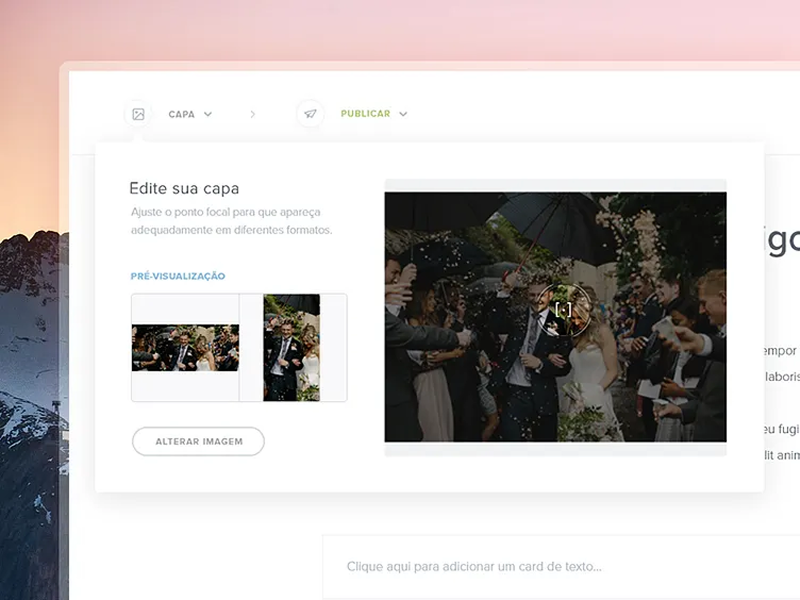This screenshot has width=800, height=600.
Task: Select the landscape preview thumbnail
Action: (x=185, y=347)
